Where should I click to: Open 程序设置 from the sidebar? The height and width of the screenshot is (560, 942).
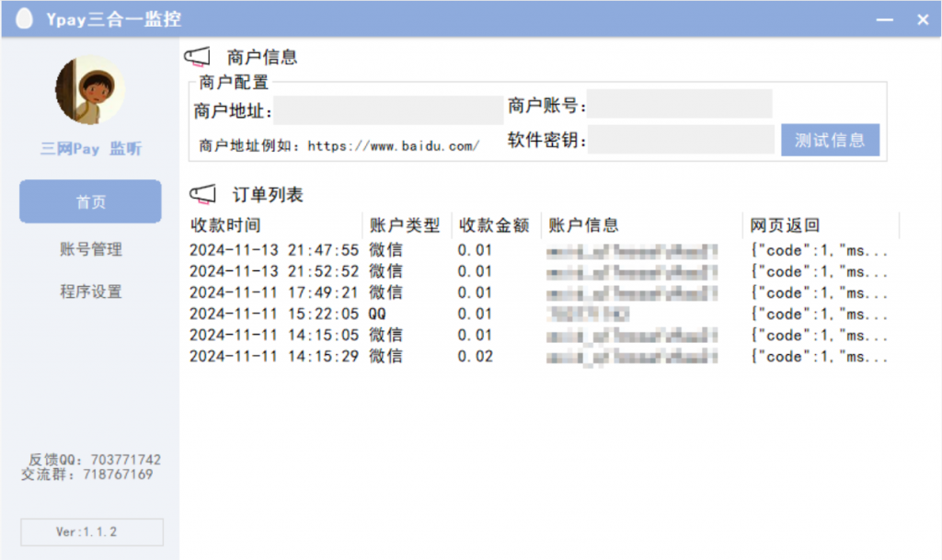point(90,291)
